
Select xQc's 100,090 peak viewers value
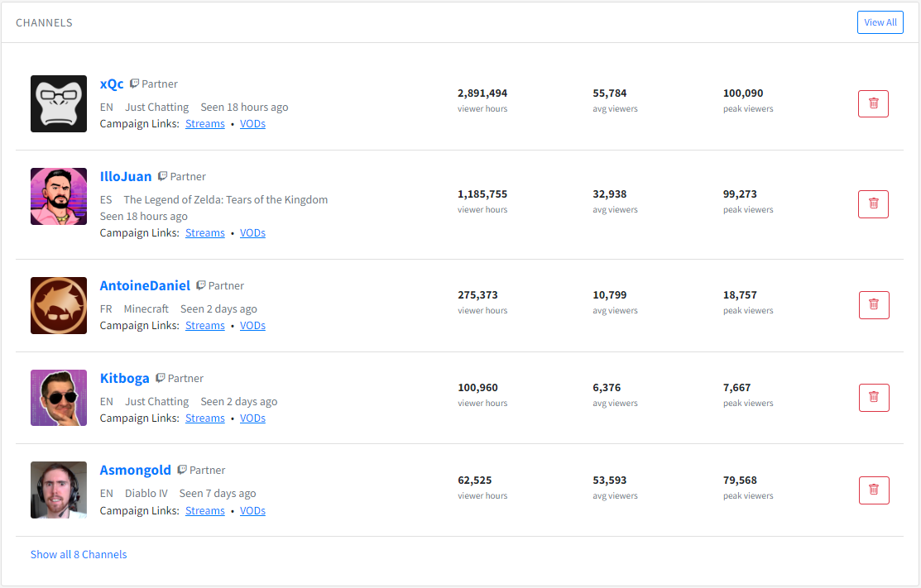click(743, 93)
